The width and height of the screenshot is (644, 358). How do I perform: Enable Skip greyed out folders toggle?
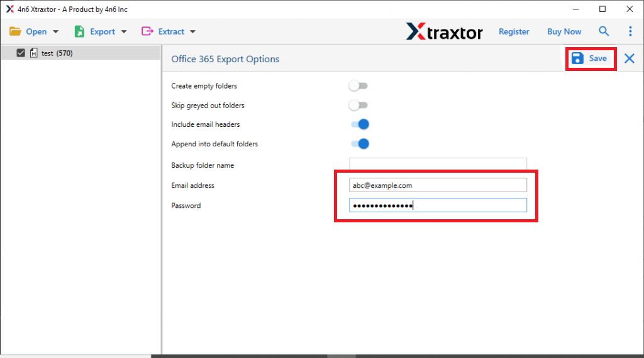point(358,106)
